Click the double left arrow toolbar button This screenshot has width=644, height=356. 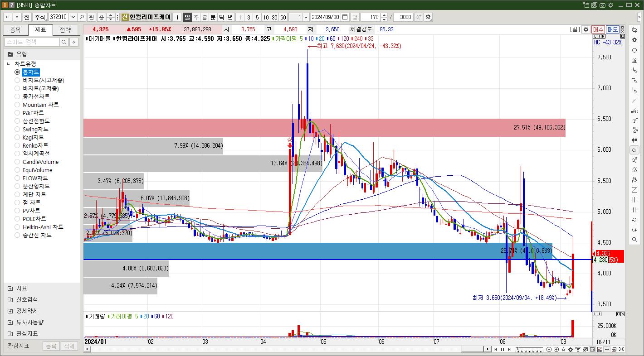pyautogui.click(x=8, y=17)
